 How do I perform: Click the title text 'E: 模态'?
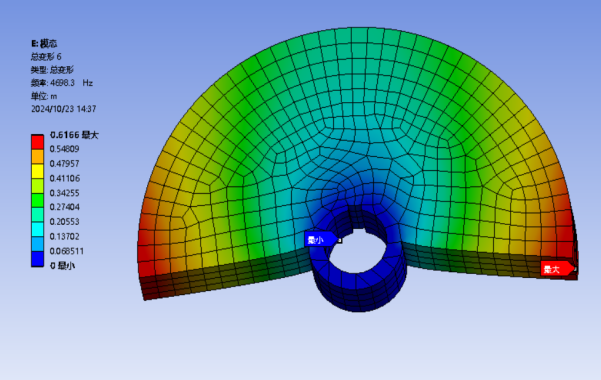tap(44, 44)
